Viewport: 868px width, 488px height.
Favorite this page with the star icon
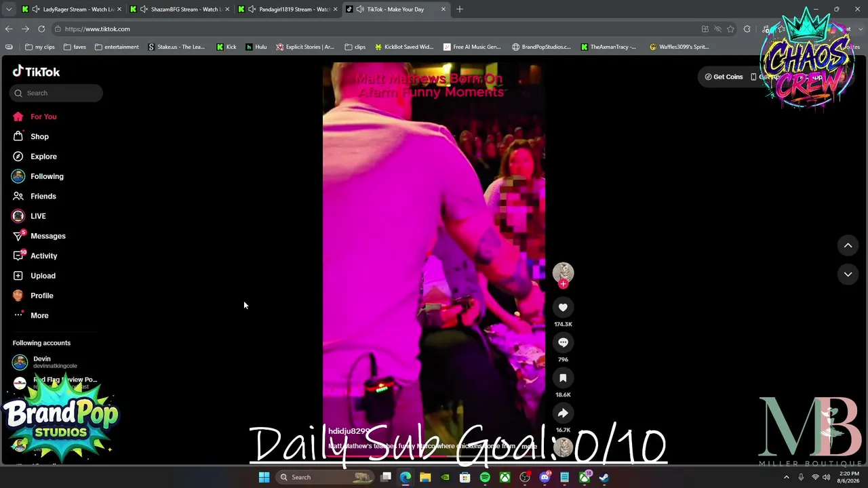click(730, 29)
